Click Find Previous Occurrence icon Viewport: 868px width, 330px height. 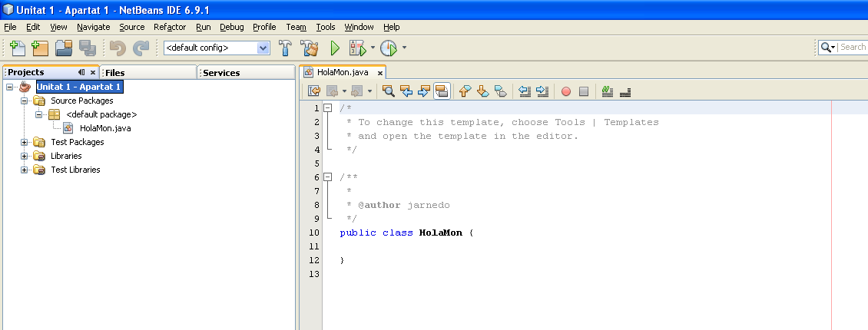406,91
